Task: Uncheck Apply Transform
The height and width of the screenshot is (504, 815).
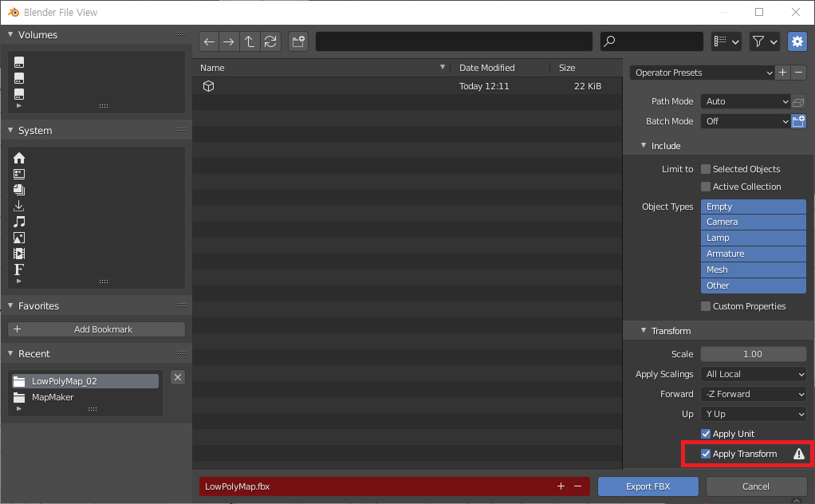Action: 705,454
